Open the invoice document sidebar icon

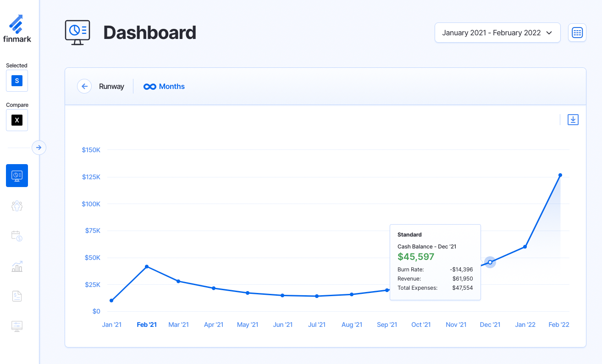[17, 296]
